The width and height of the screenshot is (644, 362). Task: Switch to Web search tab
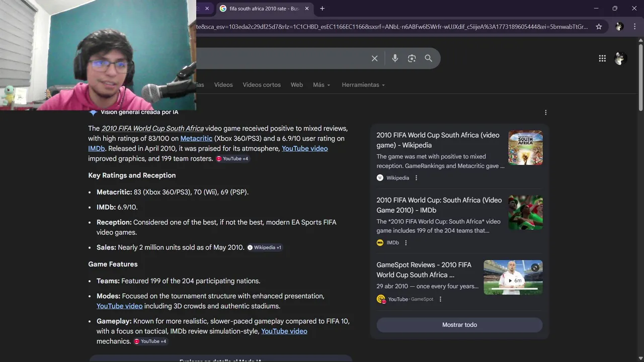(297, 85)
